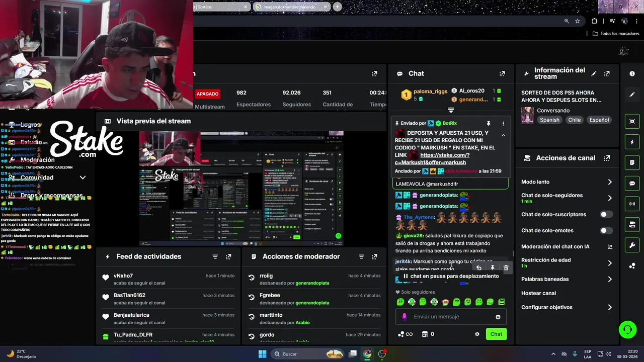
Task: Collapse the pinned message with the chevron
Action: pyautogui.click(x=503, y=135)
